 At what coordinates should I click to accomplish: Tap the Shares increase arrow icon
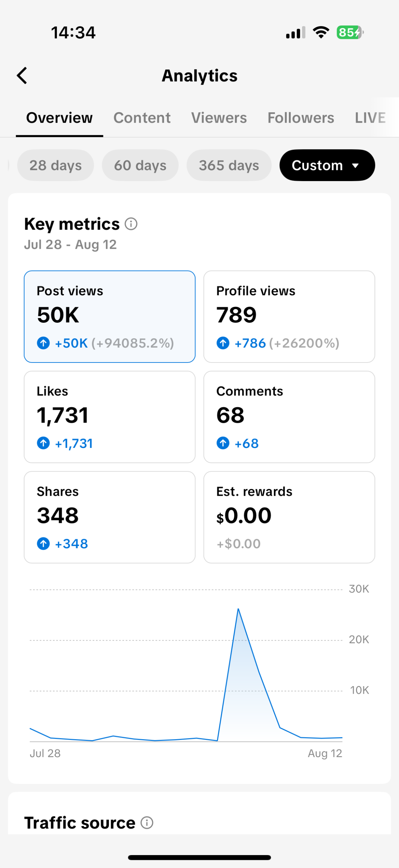point(43,544)
